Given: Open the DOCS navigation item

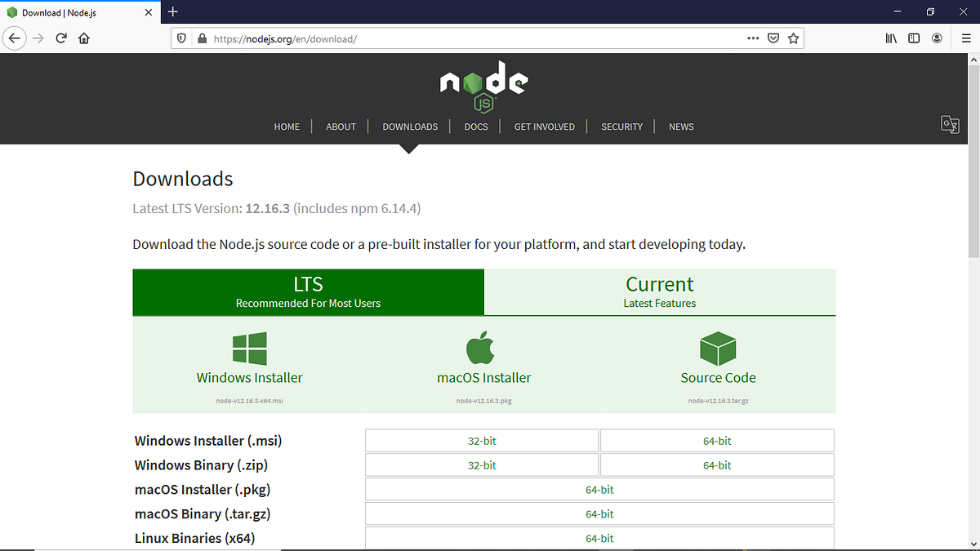Looking at the screenshot, I should click(476, 127).
